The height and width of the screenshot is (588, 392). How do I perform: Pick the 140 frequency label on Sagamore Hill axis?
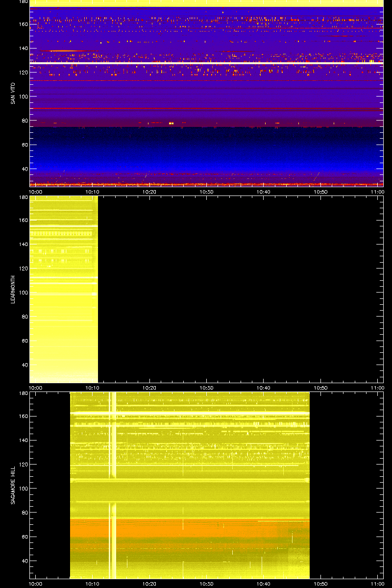click(23, 441)
